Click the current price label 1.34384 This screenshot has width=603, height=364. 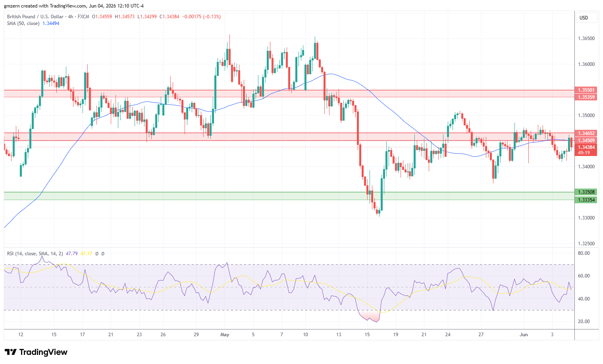click(x=586, y=147)
